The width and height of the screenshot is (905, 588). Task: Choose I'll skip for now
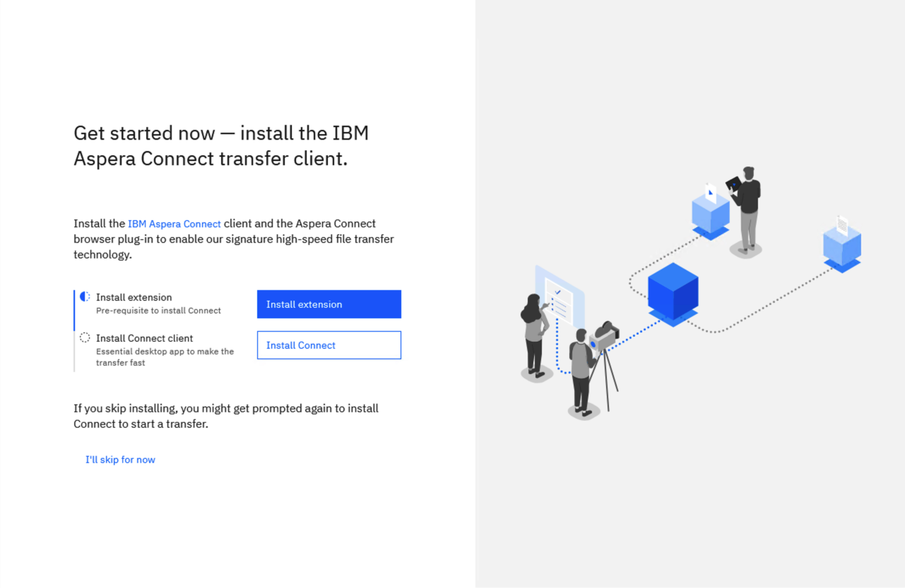click(120, 460)
